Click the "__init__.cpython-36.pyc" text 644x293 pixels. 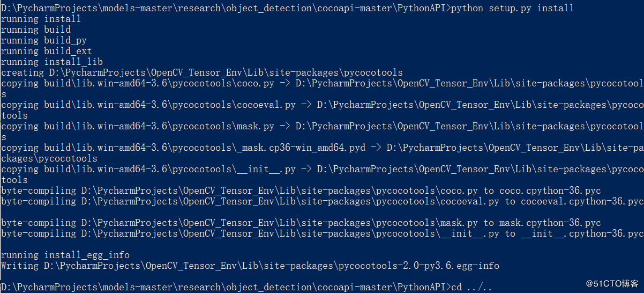[x=582, y=233]
